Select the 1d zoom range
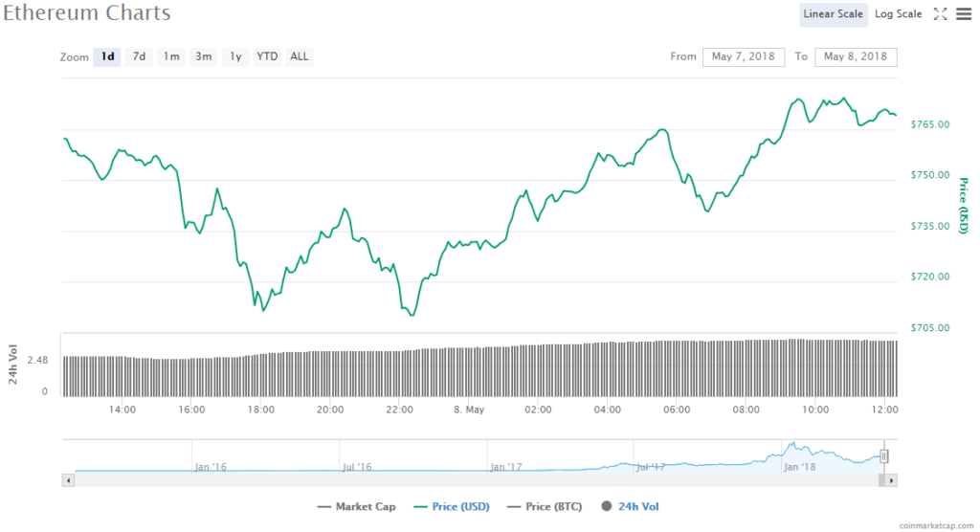980x532 pixels. coord(108,56)
